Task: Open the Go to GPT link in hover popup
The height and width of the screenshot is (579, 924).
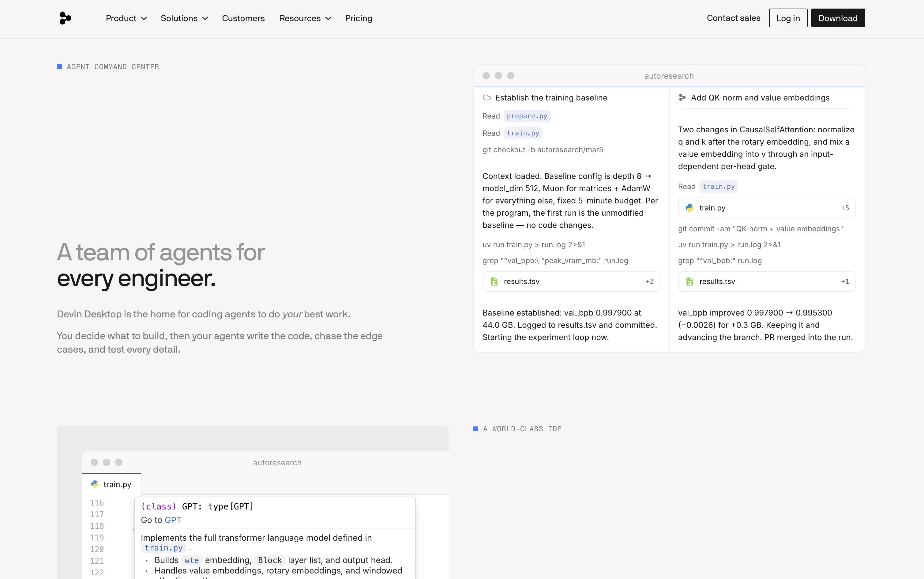Action: click(x=173, y=520)
